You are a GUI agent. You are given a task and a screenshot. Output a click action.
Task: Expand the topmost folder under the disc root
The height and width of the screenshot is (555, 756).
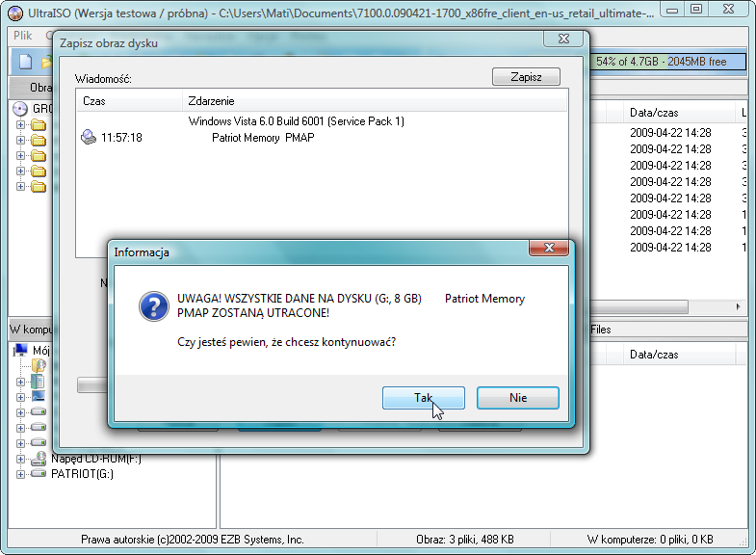pos(20,125)
